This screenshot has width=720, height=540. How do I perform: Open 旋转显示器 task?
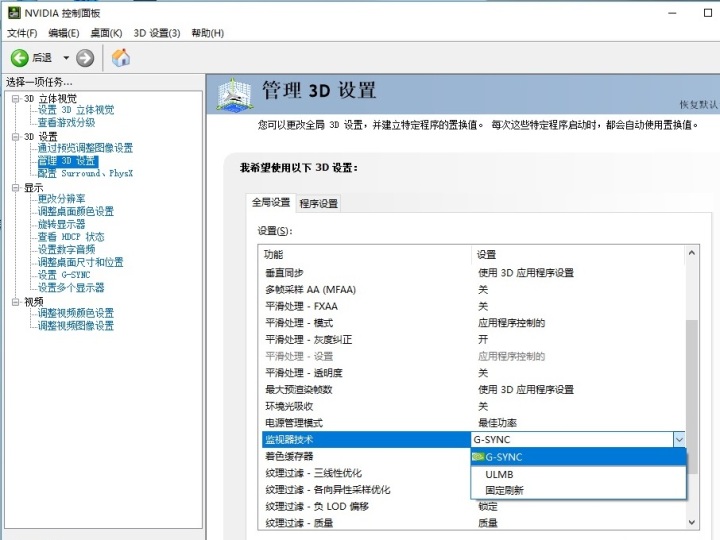62,224
